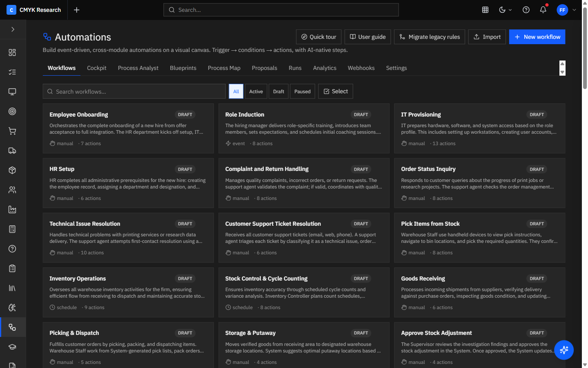Launch the AI assistant sparkle button
Viewport: 588px width, 368px height.
click(564, 350)
